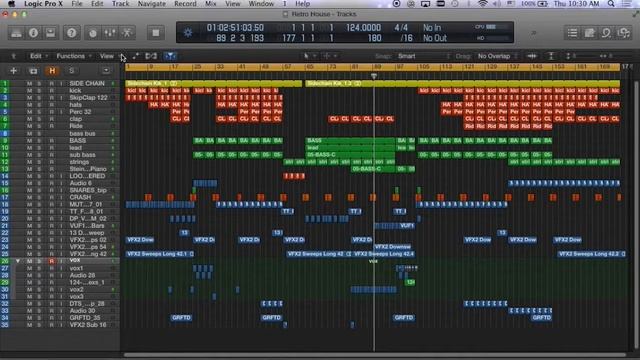Viewport: 640px width, 360px height.
Task: Open the File menu
Action: click(x=76, y=4)
